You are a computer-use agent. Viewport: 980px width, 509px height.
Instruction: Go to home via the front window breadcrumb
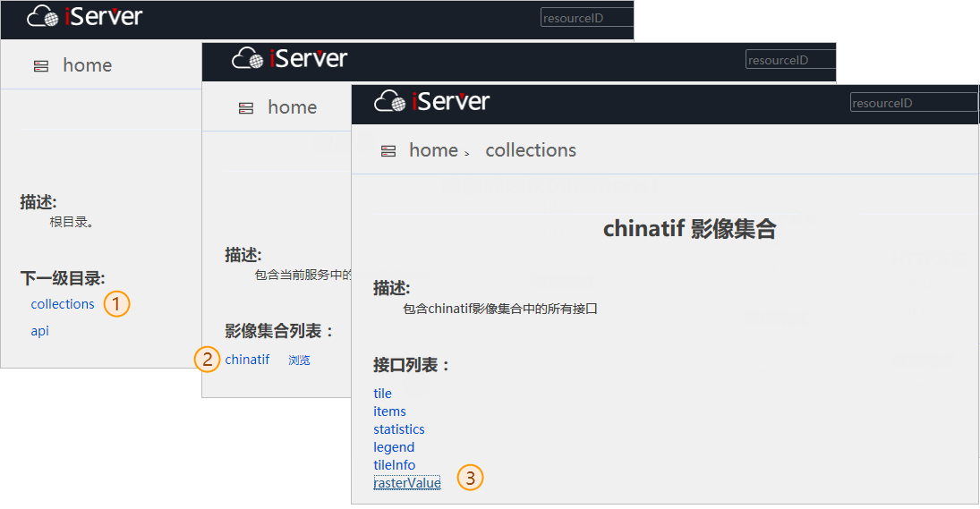click(433, 150)
